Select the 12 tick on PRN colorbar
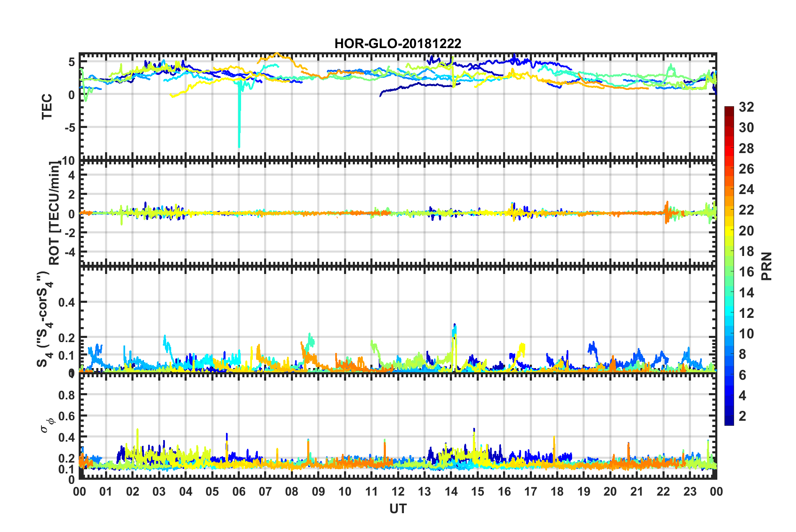Image resolution: width=796 pixels, height=532 pixels. click(746, 313)
